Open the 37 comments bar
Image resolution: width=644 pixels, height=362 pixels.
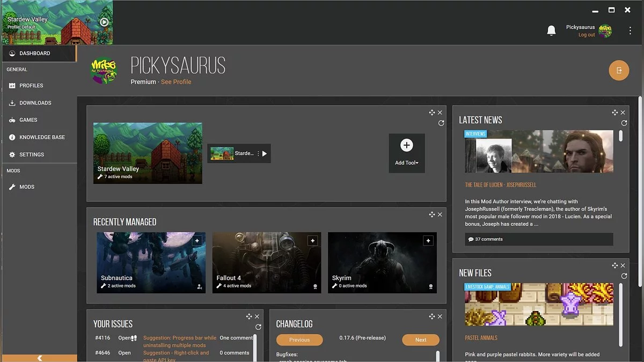539,239
